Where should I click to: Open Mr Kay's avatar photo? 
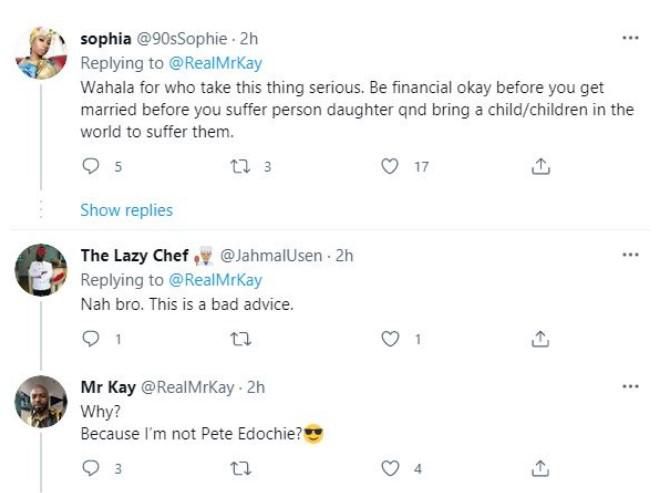point(41,403)
